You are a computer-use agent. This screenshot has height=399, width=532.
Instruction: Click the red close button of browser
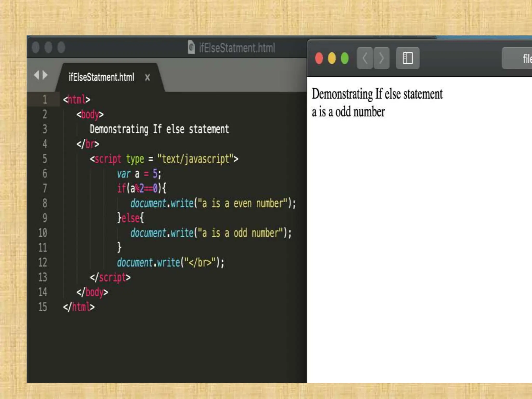point(319,58)
